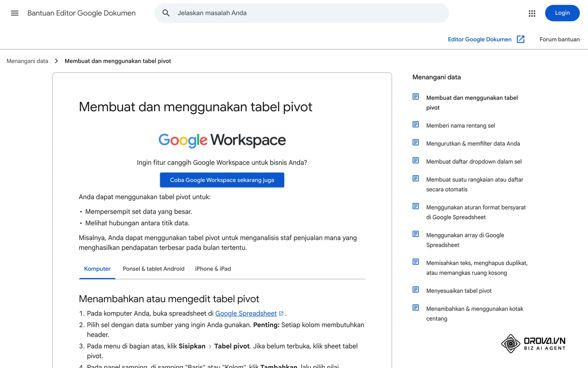Click article icon beside Membuat suatu rangkaian
This screenshot has width=588, height=368.
coord(416,178)
